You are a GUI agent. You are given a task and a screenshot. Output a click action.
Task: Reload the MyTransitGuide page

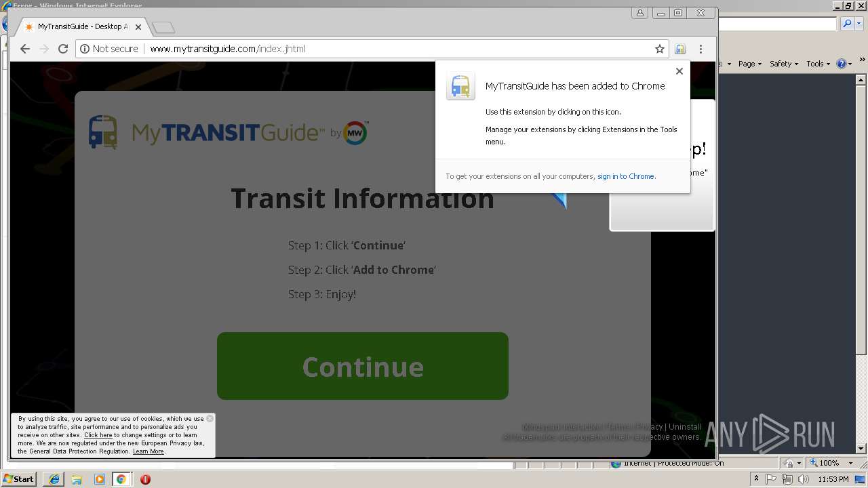tap(63, 49)
